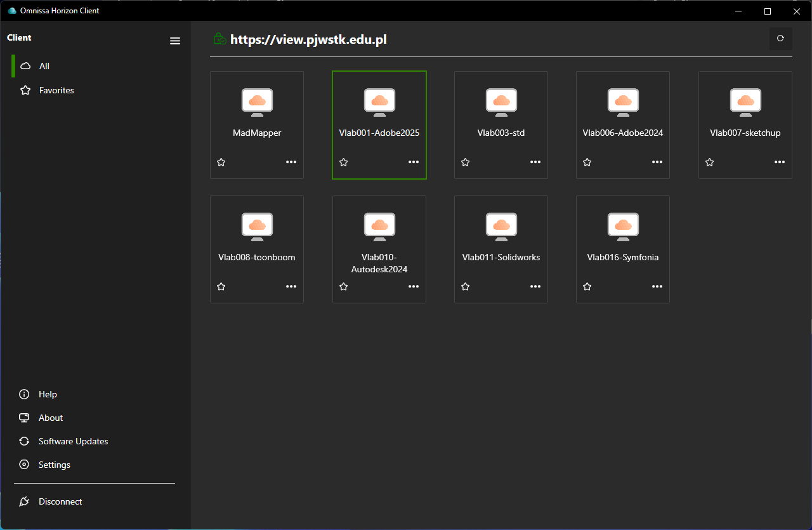Screen dimensions: 812x530
Task: Click the Vlab008-toonboom name label
Action: (257, 258)
